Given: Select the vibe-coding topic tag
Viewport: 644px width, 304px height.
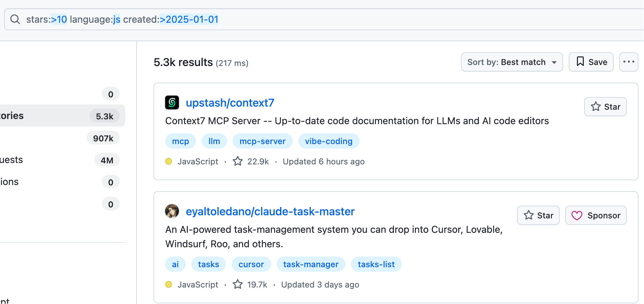Looking at the screenshot, I should pos(329,141).
